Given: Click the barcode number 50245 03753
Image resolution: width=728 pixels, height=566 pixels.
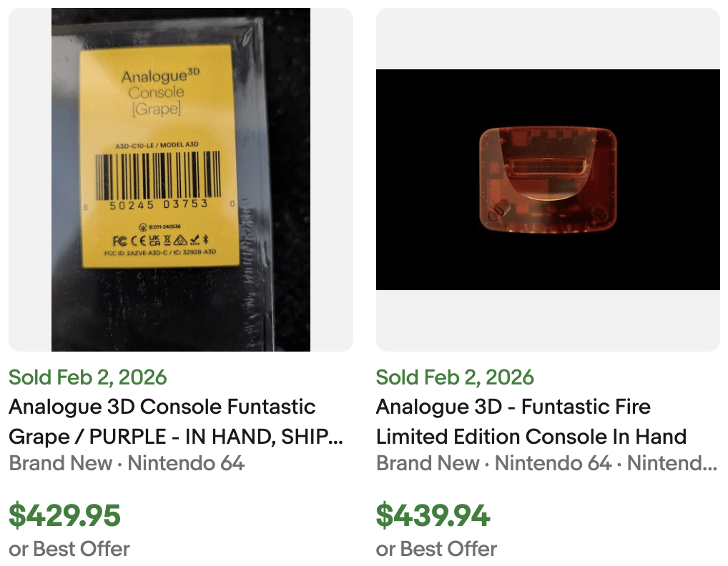Looking at the screenshot, I should click(x=159, y=204).
